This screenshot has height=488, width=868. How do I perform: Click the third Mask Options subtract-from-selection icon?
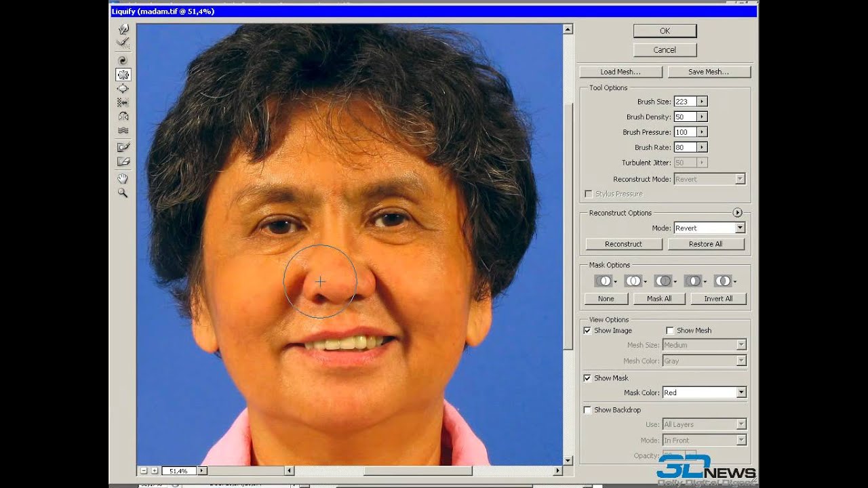(663, 281)
